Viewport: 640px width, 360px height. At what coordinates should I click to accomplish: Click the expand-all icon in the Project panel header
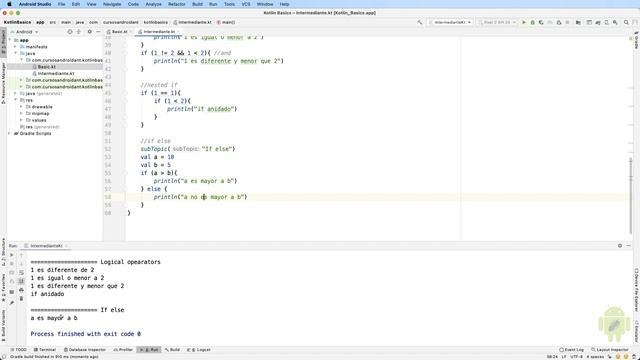[x=79, y=32]
